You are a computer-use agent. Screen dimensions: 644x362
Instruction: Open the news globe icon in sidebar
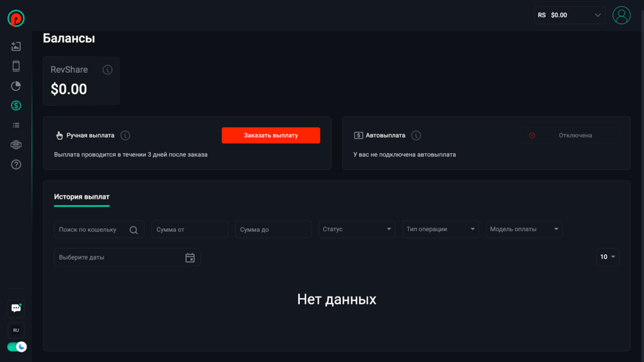pyautogui.click(x=16, y=145)
